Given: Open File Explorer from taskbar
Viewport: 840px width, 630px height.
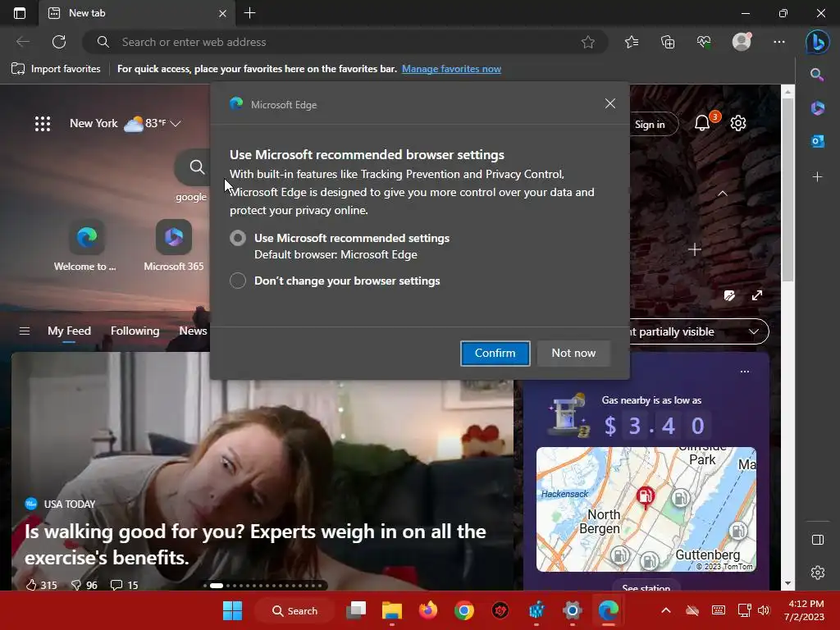Looking at the screenshot, I should pos(391,610).
